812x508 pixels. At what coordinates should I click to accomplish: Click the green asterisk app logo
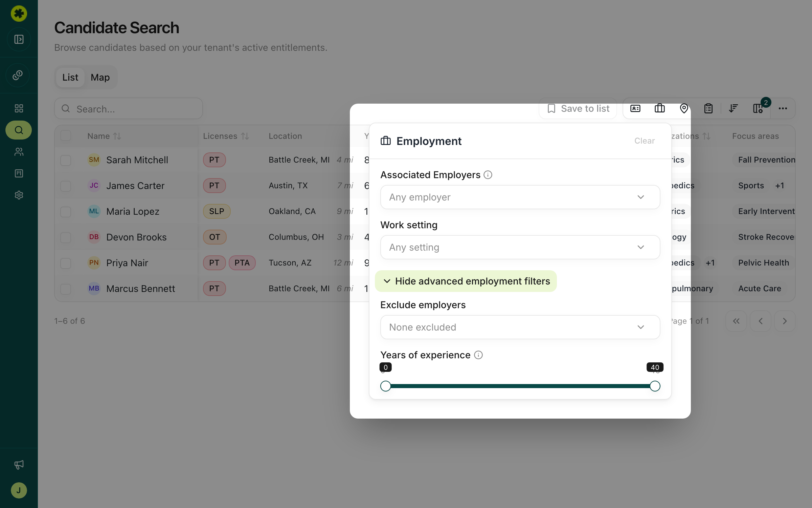point(19,14)
